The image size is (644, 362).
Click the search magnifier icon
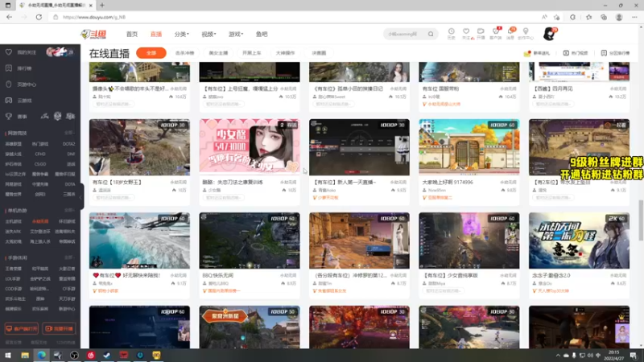431,34
